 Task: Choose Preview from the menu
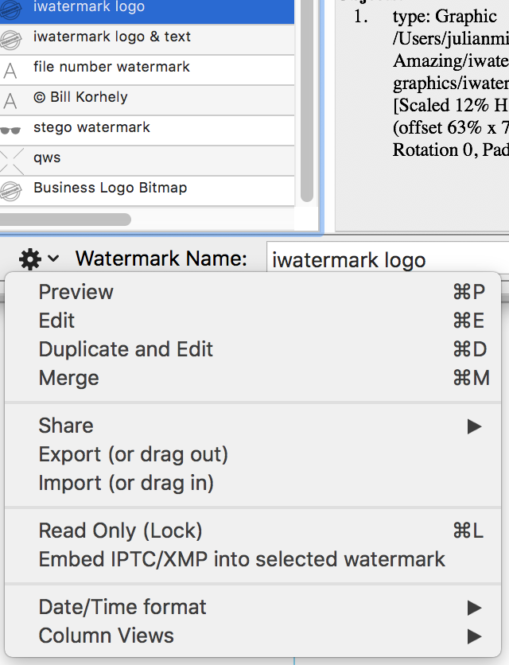point(253,292)
